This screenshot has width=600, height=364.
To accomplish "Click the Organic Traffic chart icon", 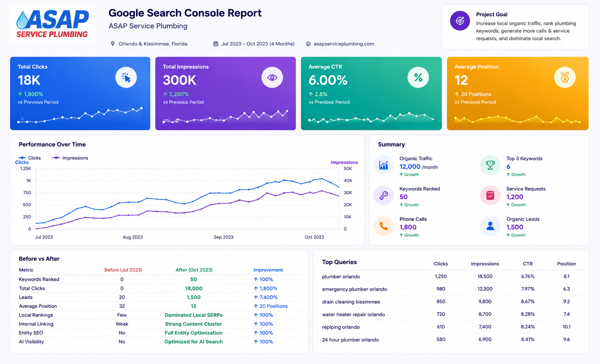I will click(x=384, y=165).
